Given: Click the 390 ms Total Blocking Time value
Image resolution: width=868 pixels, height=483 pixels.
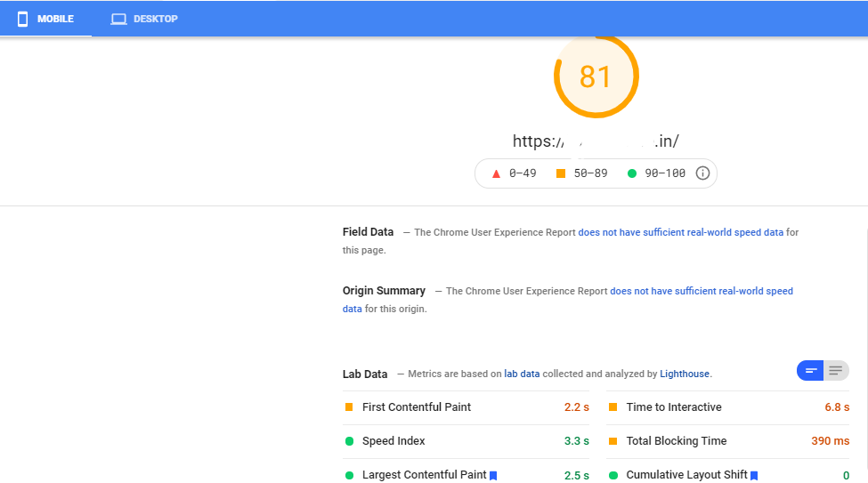Looking at the screenshot, I should 831,441.
